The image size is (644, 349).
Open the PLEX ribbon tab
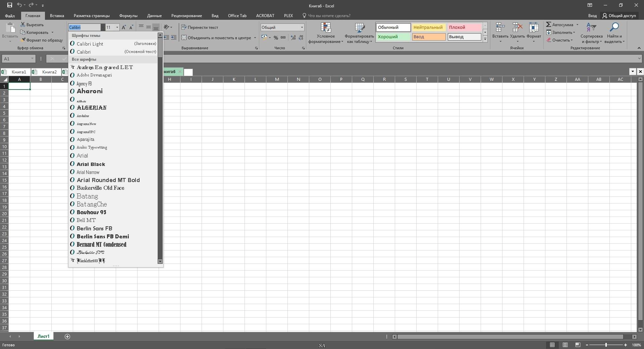click(288, 16)
